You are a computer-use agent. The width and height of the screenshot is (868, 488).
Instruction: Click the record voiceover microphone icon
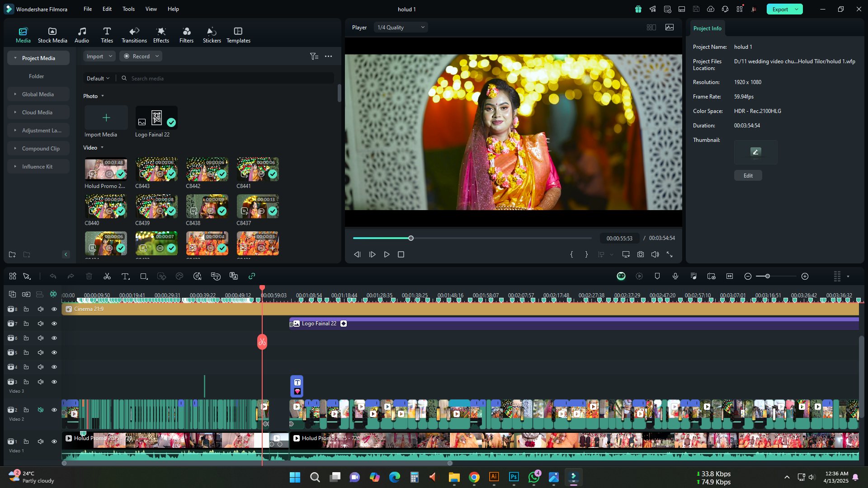[675, 276]
